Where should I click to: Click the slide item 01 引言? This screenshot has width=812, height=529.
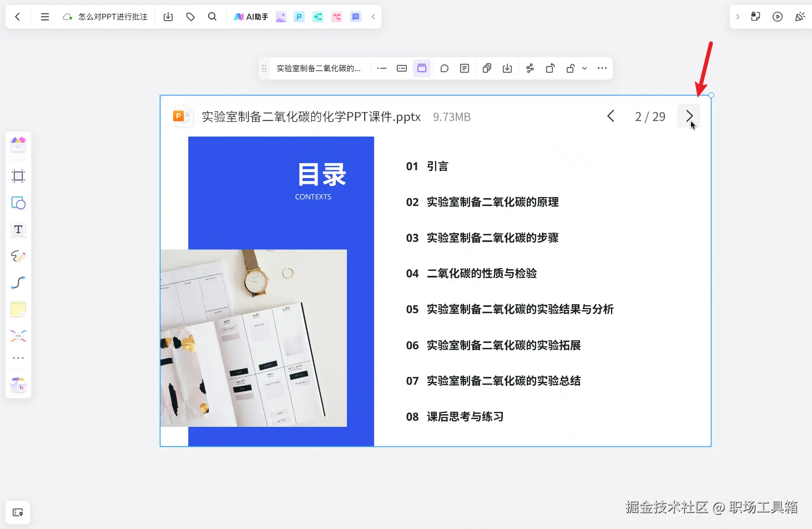427,166
